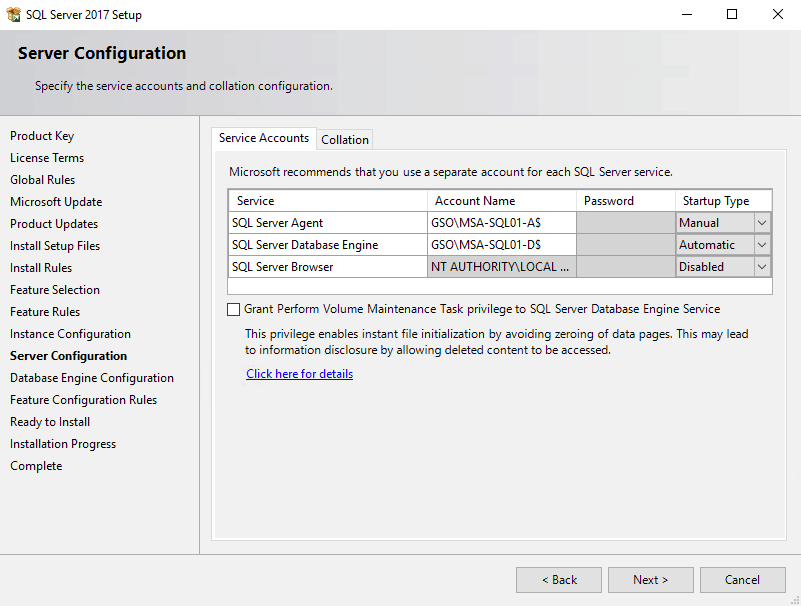The height and width of the screenshot is (606, 801).
Task: Minimize the setup window
Action: tap(687, 14)
